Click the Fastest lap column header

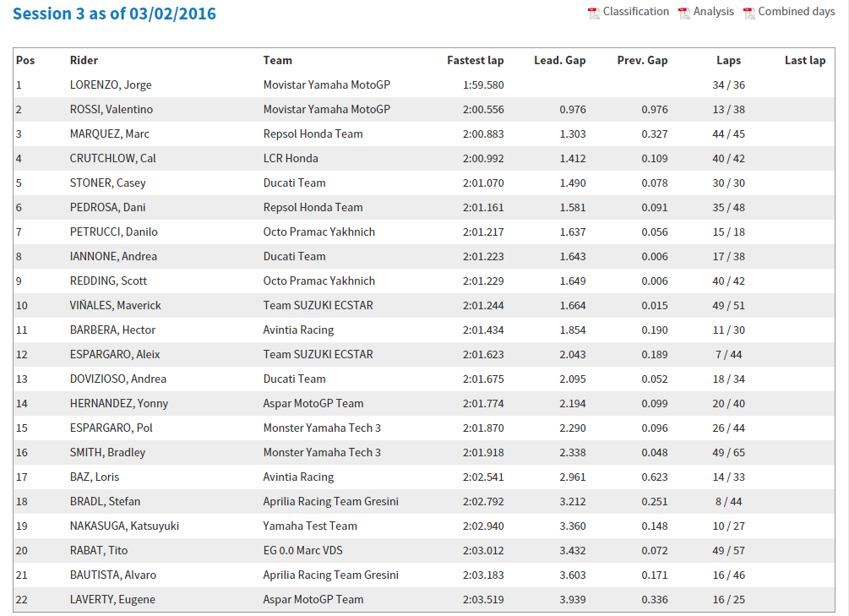pos(475,60)
